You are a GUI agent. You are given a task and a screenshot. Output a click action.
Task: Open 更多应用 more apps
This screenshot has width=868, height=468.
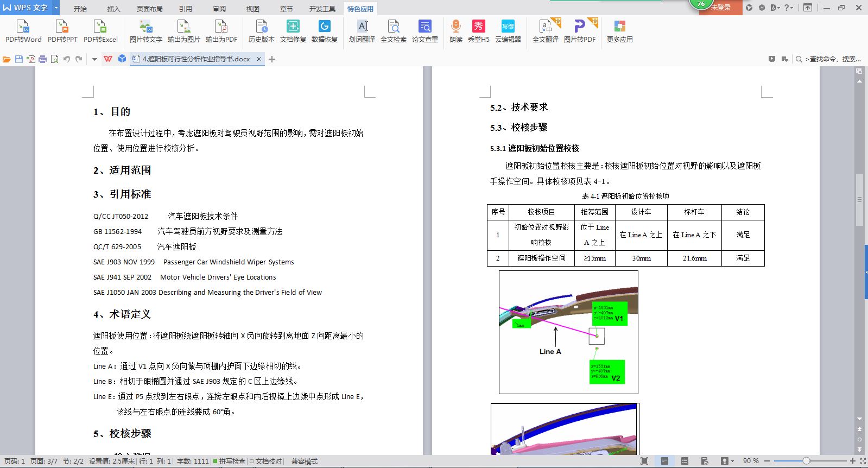coord(619,31)
